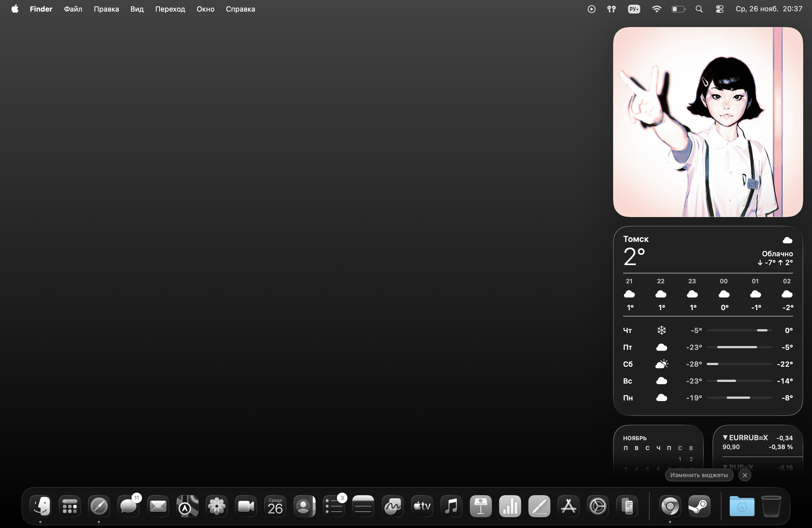Click the Томск weather widget

coord(708,321)
